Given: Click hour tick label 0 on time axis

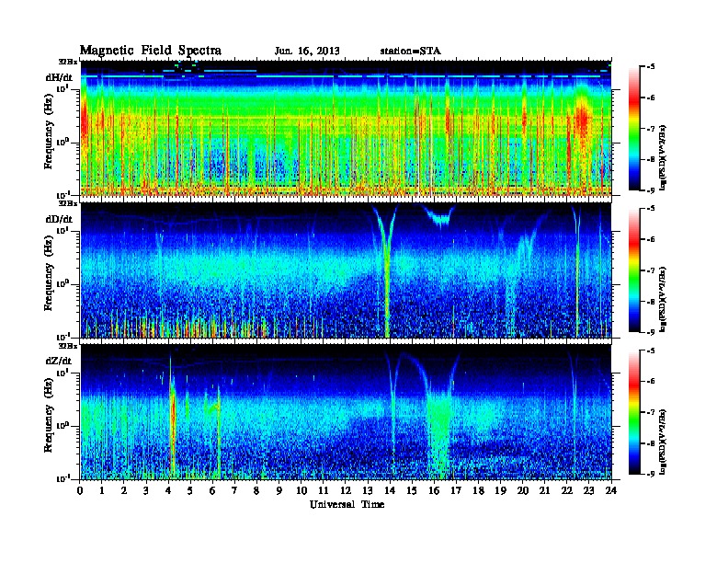Looking at the screenshot, I should coord(80,490).
